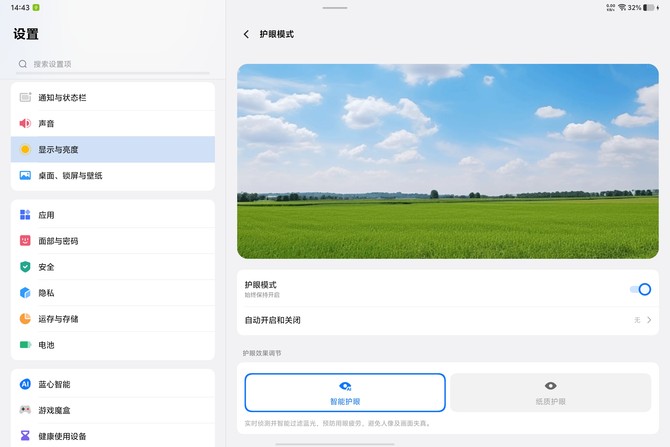
Task: Click the 电池 battery icon
Action: coord(25,345)
